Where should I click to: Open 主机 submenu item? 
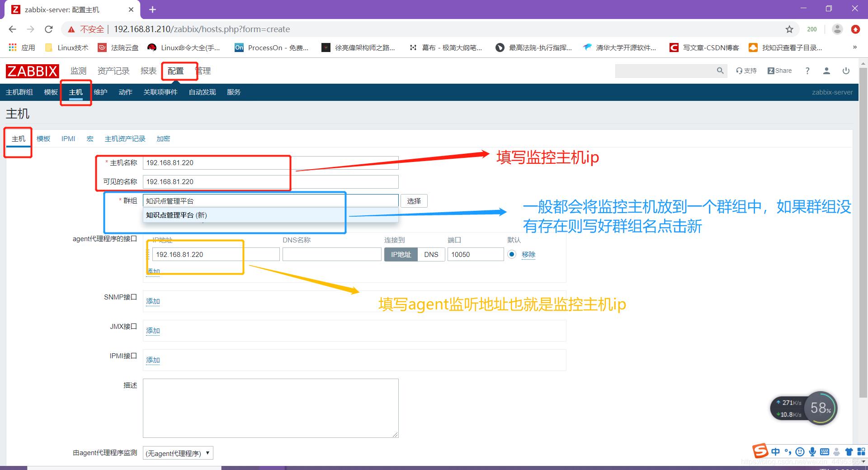tap(75, 92)
